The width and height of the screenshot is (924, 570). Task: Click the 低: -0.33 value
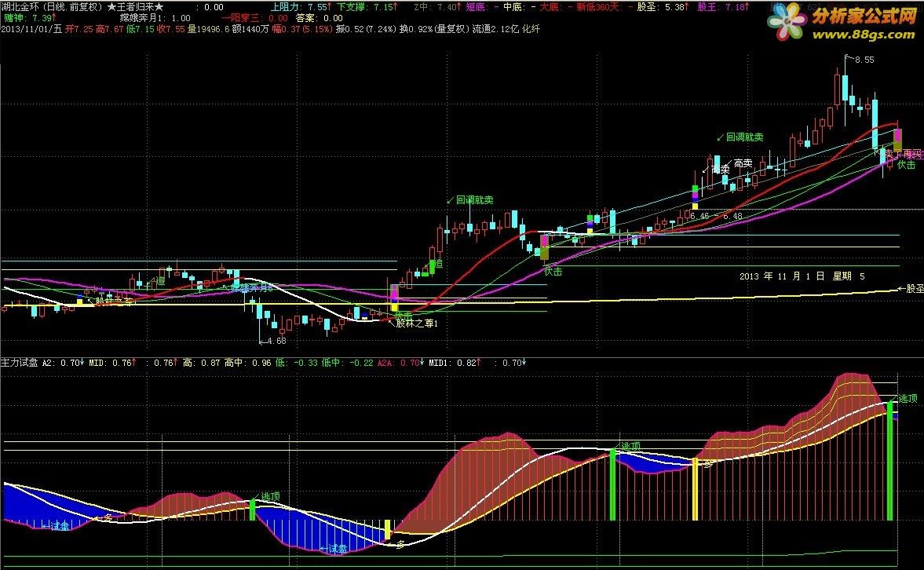pyautogui.click(x=296, y=363)
